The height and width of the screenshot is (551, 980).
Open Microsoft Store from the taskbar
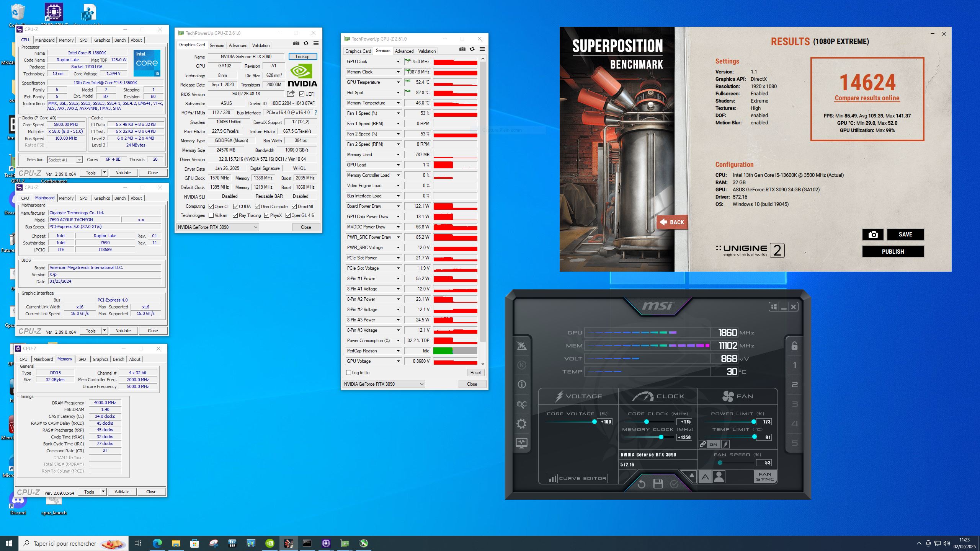pos(194,543)
